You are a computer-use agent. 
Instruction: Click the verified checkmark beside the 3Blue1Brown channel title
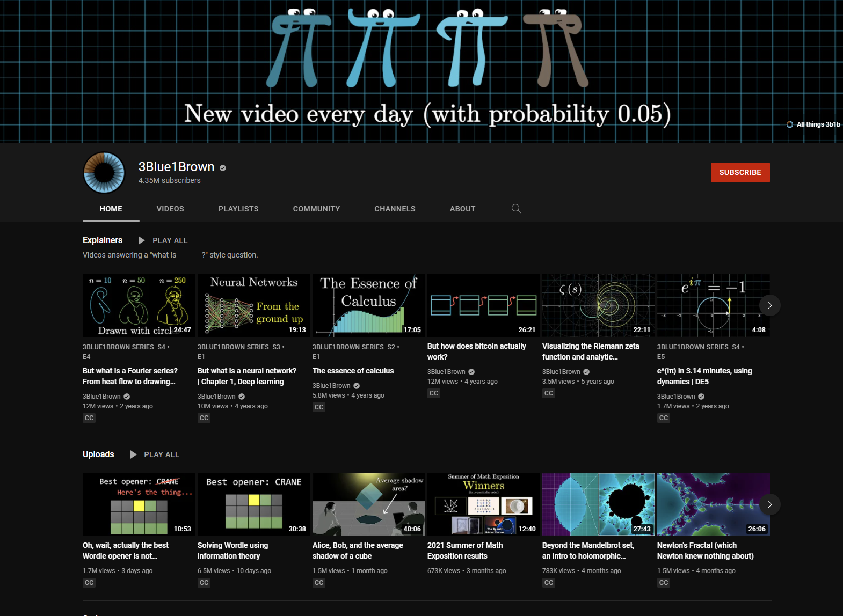(x=223, y=168)
